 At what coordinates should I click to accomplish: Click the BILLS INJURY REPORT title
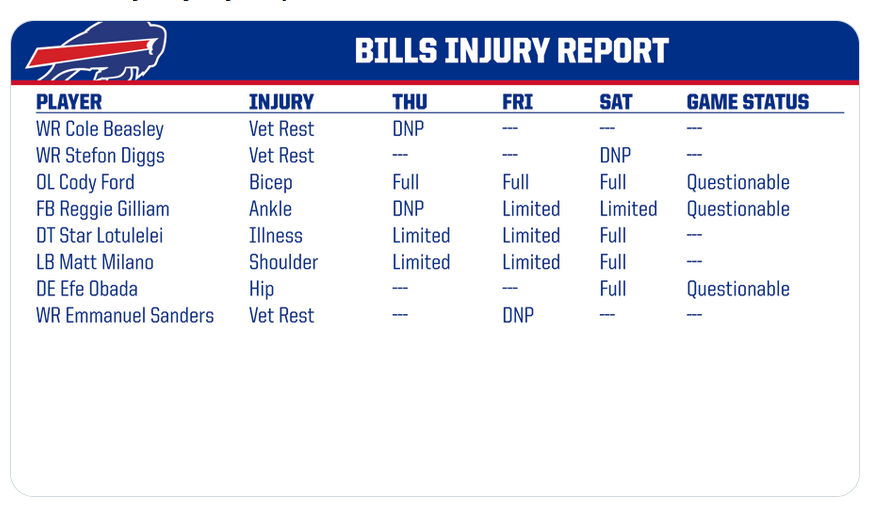click(x=512, y=51)
